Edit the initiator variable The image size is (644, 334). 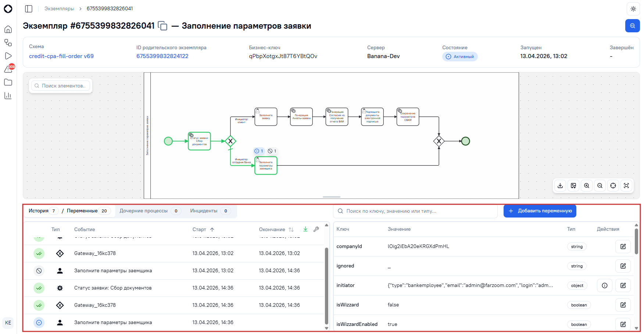623,285
